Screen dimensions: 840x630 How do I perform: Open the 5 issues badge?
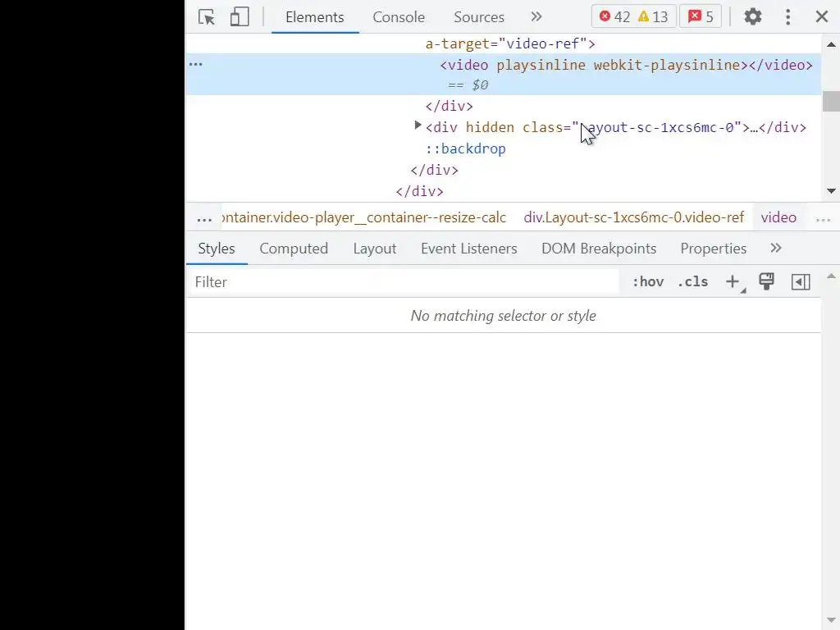point(701,16)
